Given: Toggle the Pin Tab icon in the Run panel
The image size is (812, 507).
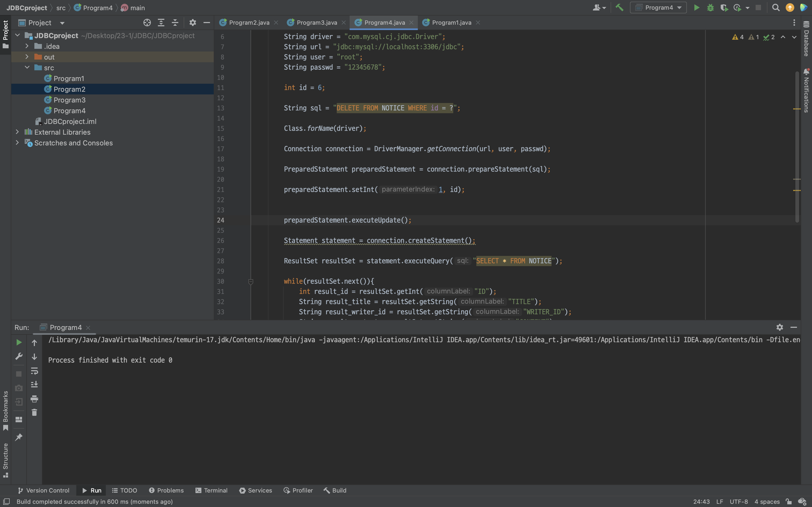Looking at the screenshot, I should tap(19, 437).
